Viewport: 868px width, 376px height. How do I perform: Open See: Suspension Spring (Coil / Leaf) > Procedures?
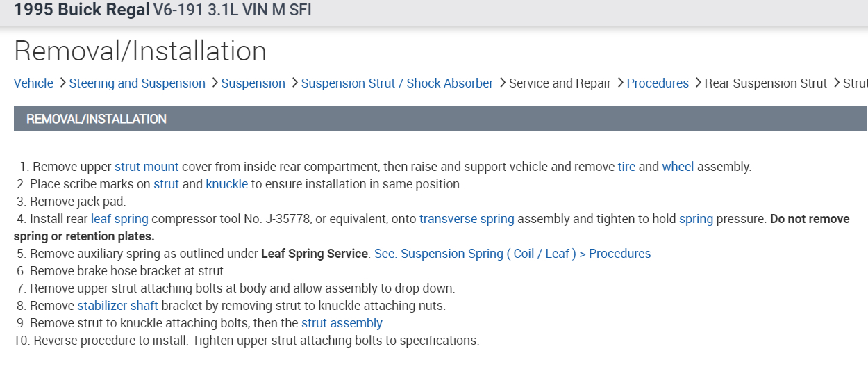[512, 254]
